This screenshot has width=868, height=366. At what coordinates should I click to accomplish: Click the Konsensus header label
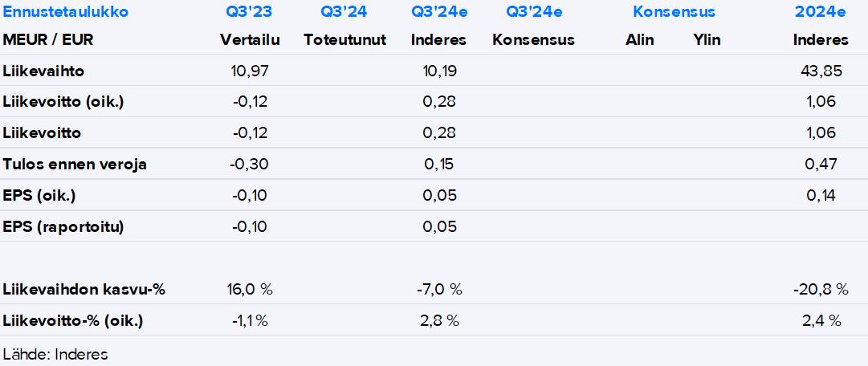(674, 12)
